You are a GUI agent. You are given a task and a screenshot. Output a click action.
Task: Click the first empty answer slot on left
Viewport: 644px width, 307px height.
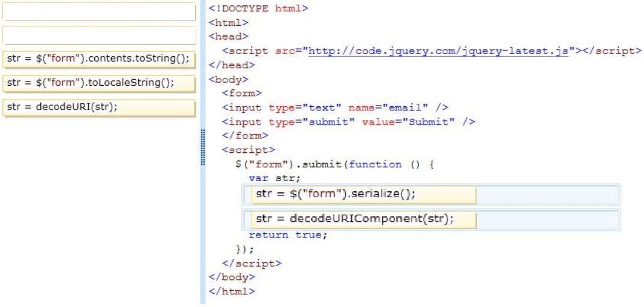coord(100,12)
